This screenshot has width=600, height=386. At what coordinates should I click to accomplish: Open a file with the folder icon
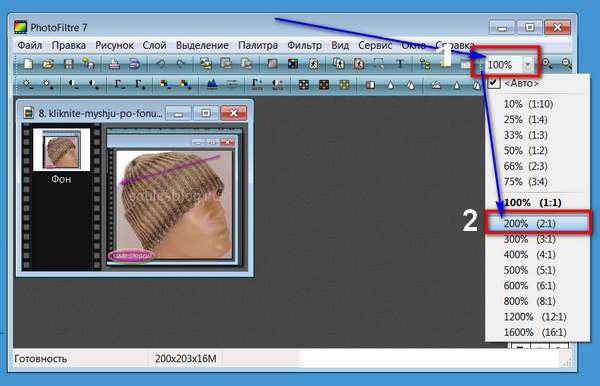(48, 64)
